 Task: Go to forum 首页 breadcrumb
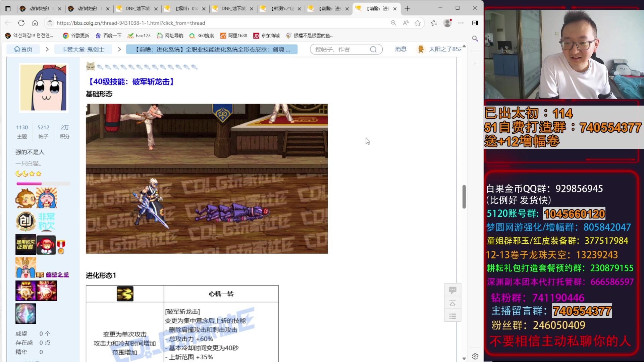pyautogui.click(x=23, y=49)
